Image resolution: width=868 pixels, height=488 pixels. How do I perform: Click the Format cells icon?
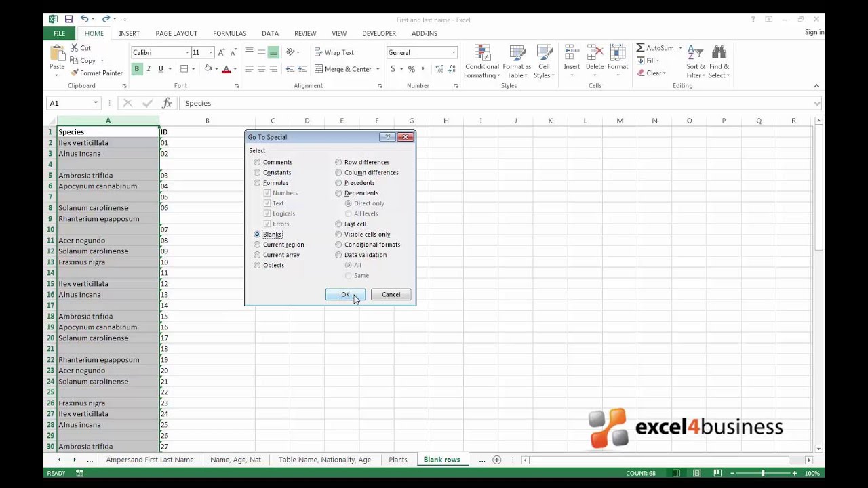tap(618, 53)
